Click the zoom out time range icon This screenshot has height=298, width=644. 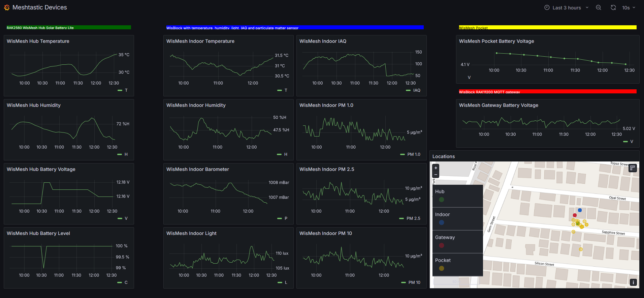click(599, 8)
